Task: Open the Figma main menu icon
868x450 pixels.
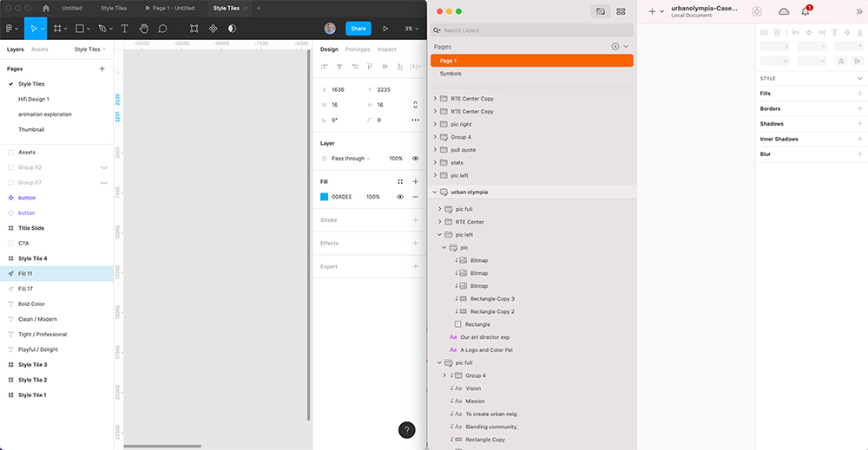Action: point(11,29)
